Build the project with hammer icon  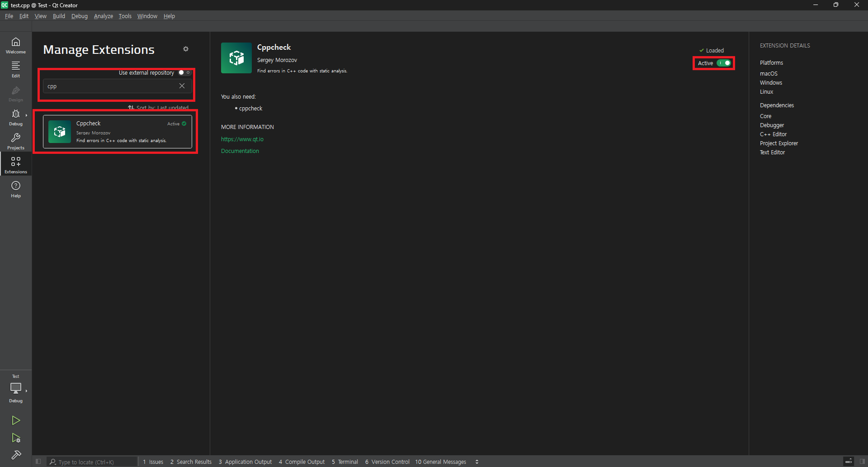[x=16, y=455]
